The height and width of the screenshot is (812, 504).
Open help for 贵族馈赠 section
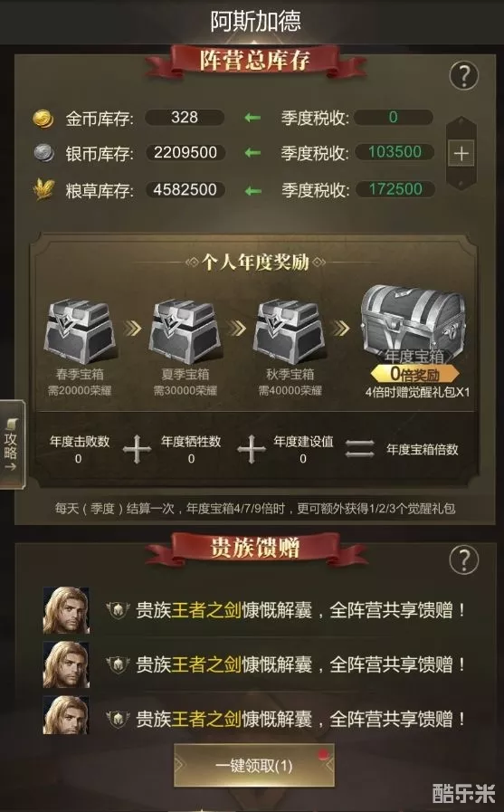(463, 559)
